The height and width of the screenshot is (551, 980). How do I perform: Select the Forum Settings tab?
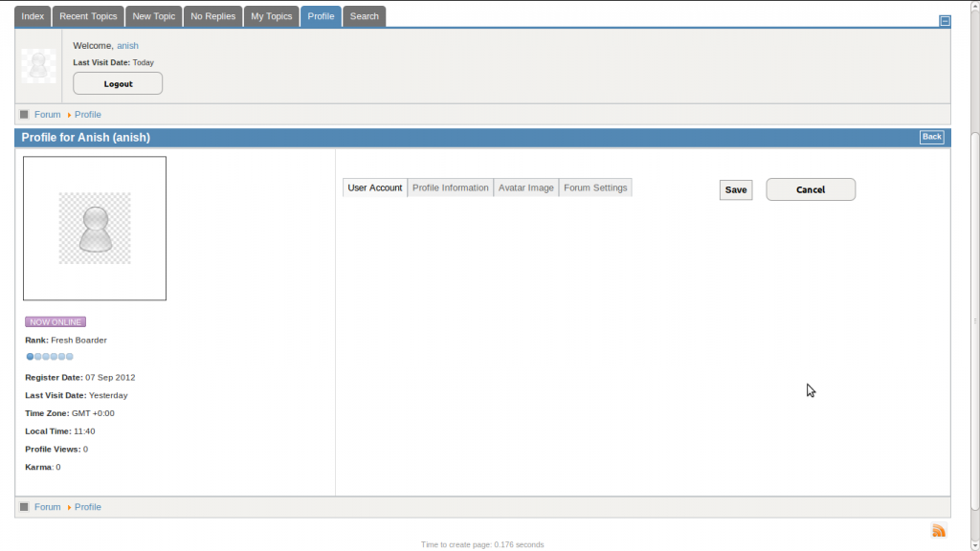(x=595, y=187)
